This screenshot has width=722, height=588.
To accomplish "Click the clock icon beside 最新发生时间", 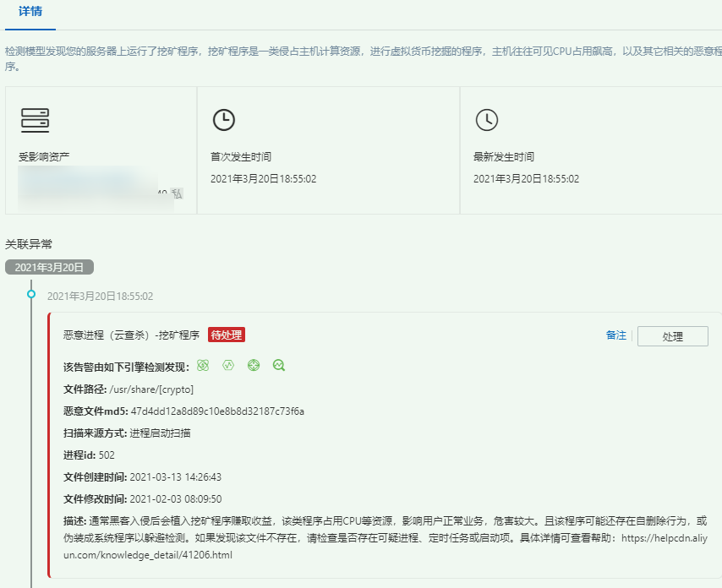I will coord(487,120).
